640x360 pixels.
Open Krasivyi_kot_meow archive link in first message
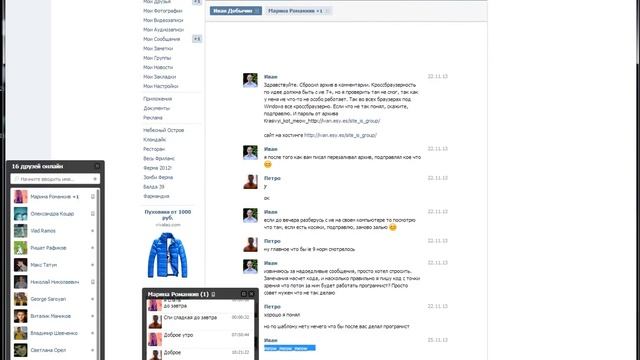322,121
